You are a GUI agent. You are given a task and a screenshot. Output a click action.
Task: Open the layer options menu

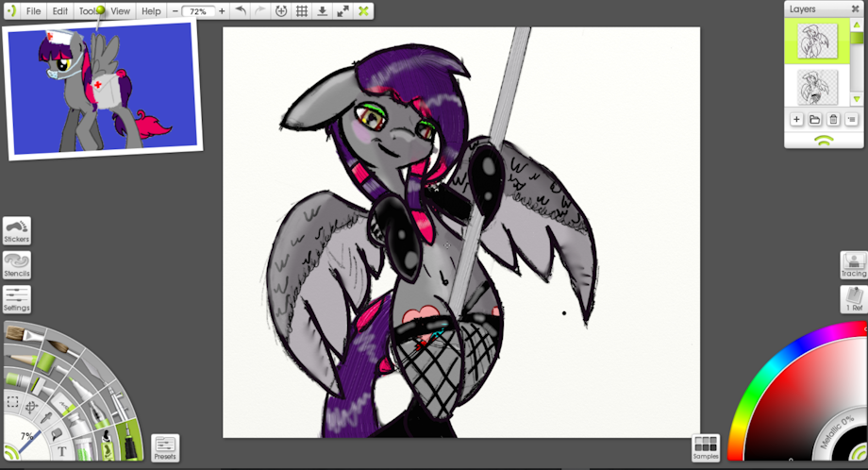[851, 119]
